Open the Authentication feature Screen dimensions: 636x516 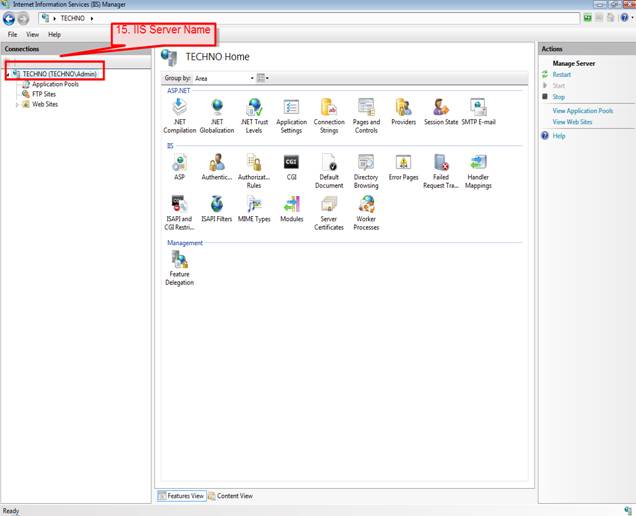217,167
